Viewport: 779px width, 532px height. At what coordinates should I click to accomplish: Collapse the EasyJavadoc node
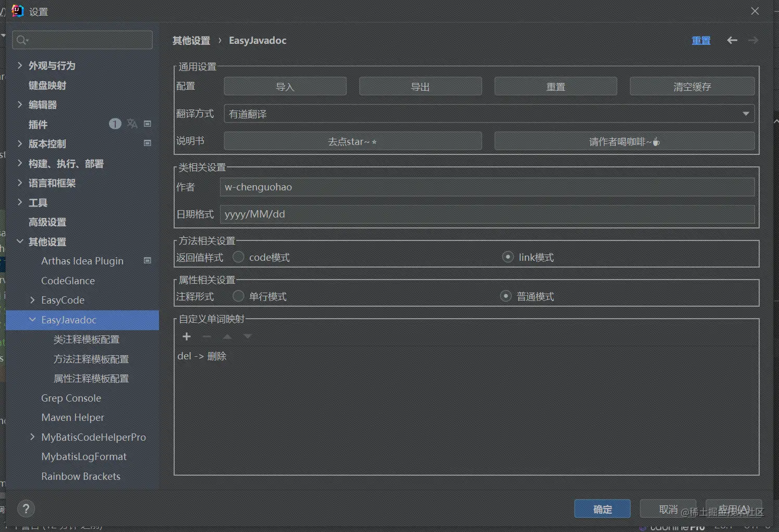(x=32, y=319)
